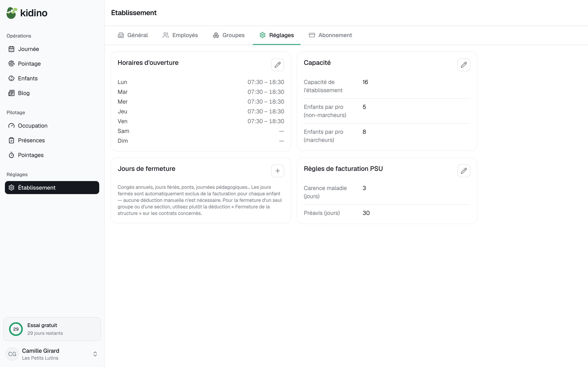Click the kidino logo

point(27,13)
